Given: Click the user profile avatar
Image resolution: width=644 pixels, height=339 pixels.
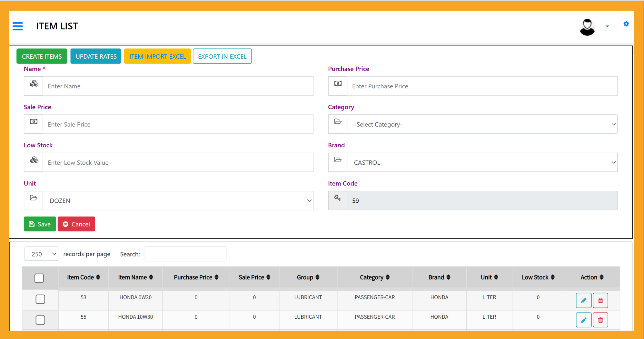Looking at the screenshot, I should pos(587,27).
